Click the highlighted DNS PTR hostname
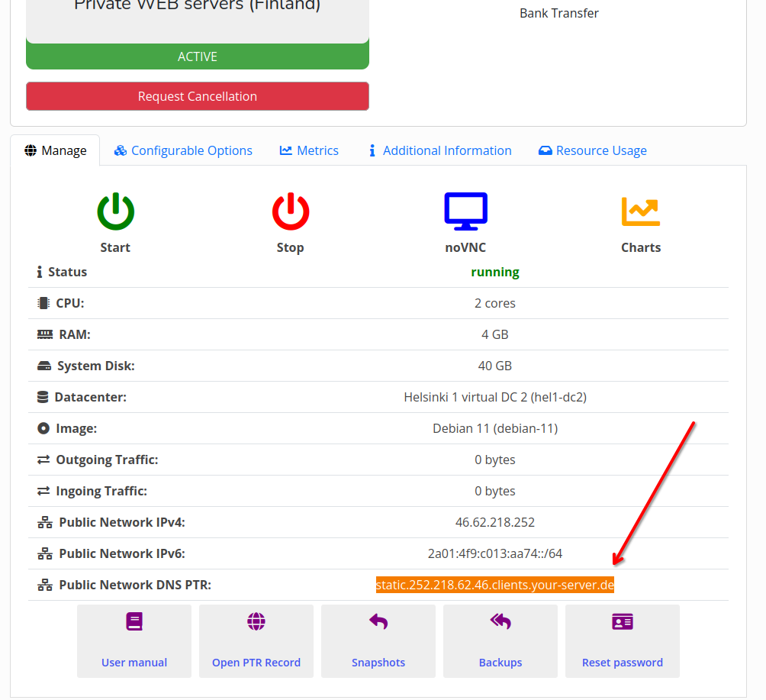Image resolution: width=766 pixels, height=700 pixels. pyautogui.click(x=494, y=585)
